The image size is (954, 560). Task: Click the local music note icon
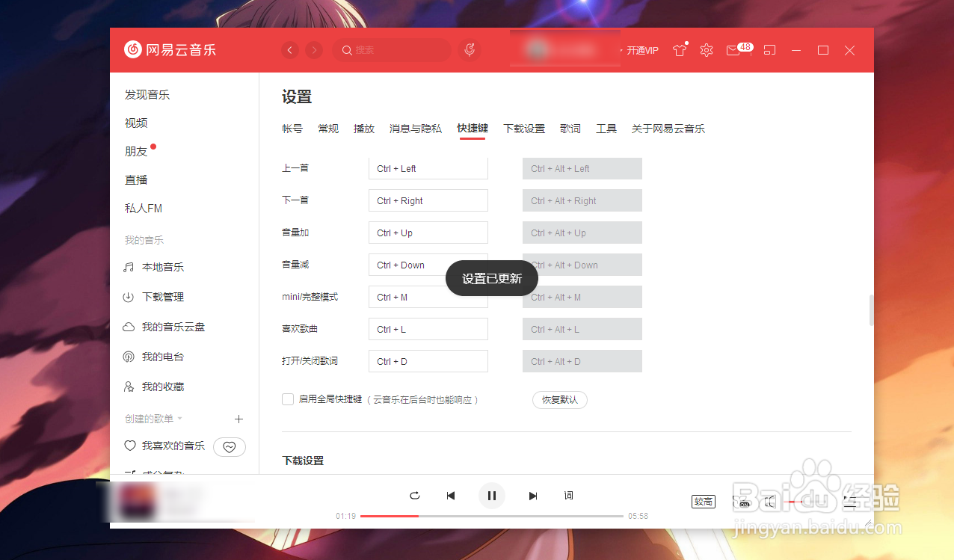[x=129, y=267]
